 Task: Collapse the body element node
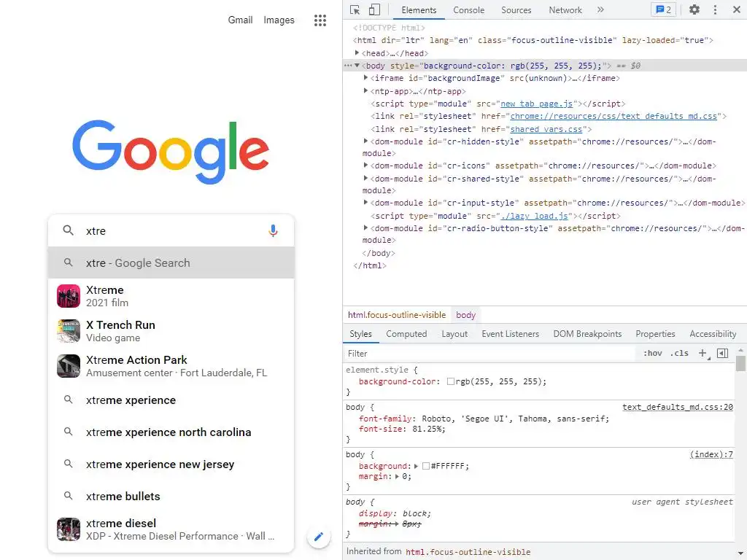click(357, 66)
